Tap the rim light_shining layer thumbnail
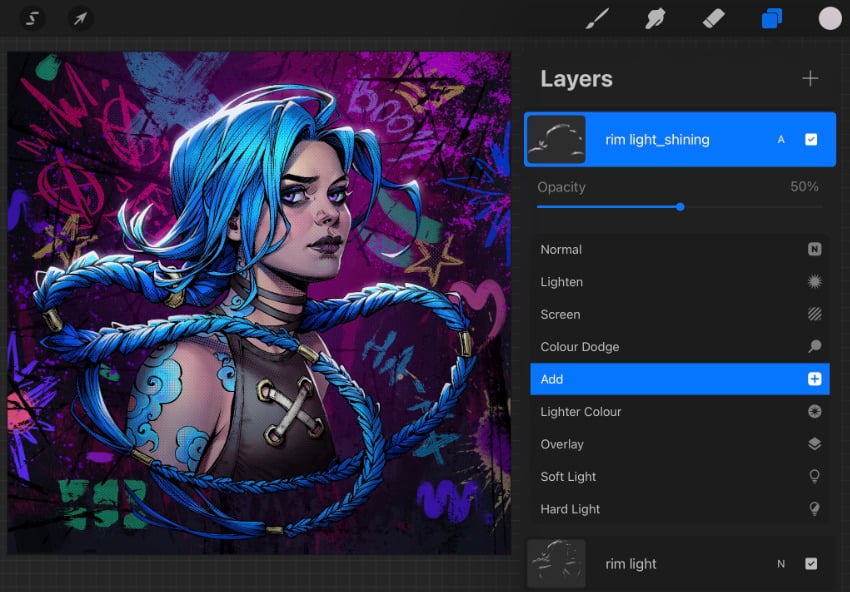The height and width of the screenshot is (592, 850). 556,139
